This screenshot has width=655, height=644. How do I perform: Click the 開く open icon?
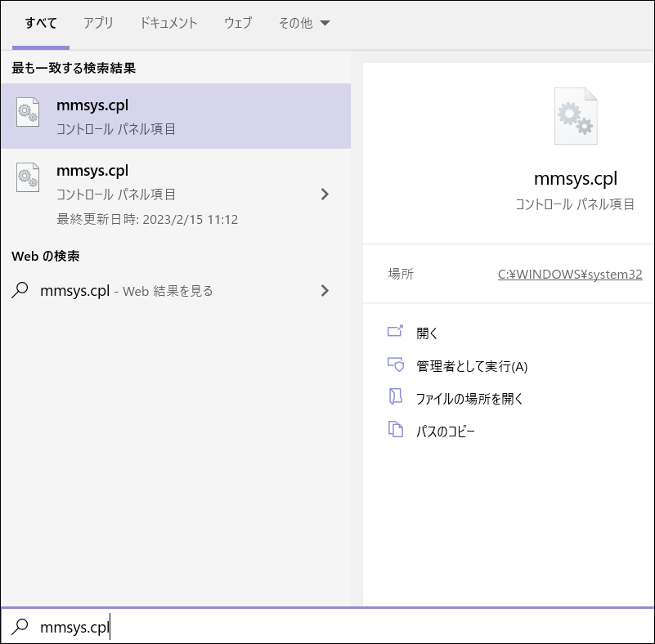click(396, 332)
